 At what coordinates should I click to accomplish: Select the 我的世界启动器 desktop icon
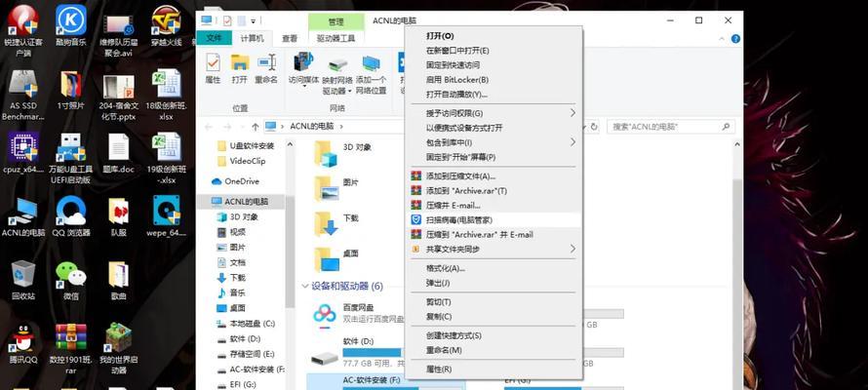click(118, 348)
